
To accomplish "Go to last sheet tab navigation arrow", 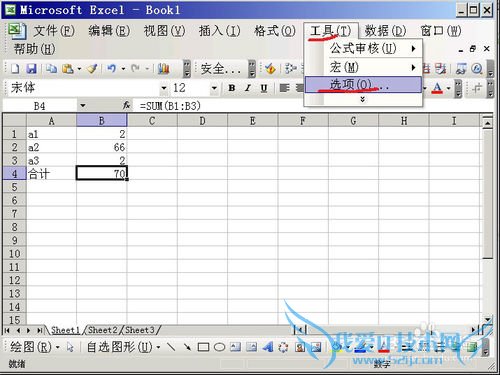I will (39, 330).
